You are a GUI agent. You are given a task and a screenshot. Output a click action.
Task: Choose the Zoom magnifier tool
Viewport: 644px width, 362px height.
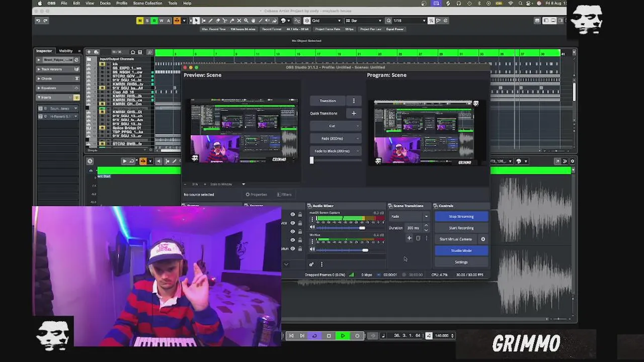(246, 21)
